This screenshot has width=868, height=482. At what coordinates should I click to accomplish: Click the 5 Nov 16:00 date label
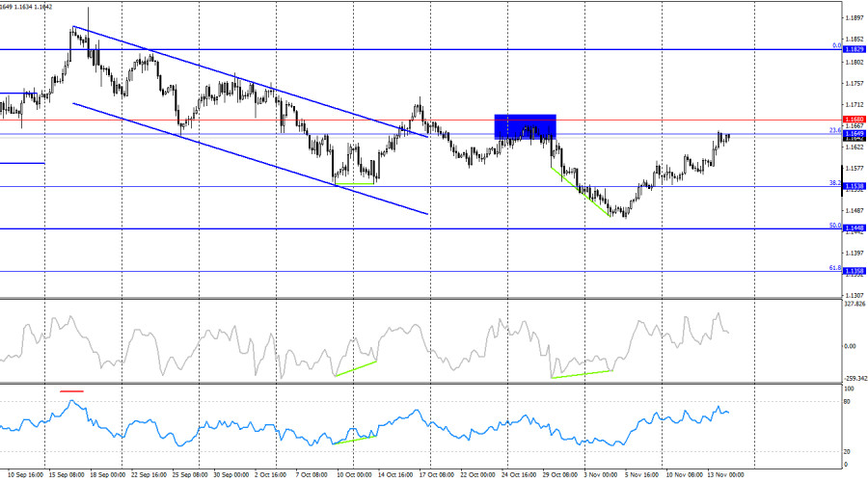[x=642, y=475]
